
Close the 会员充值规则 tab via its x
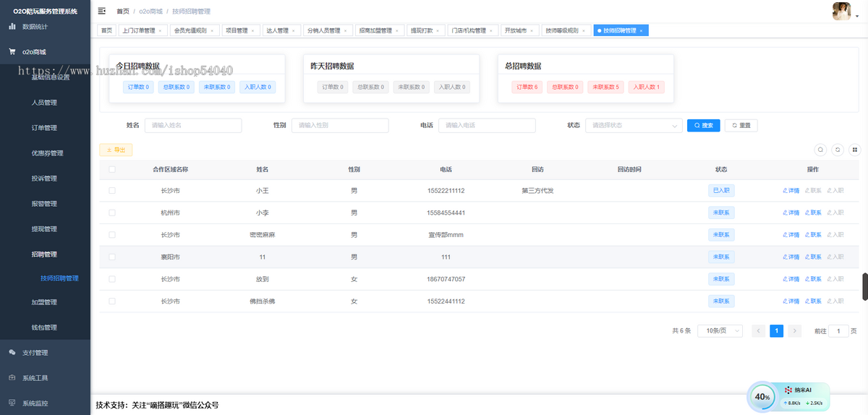pyautogui.click(x=212, y=31)
